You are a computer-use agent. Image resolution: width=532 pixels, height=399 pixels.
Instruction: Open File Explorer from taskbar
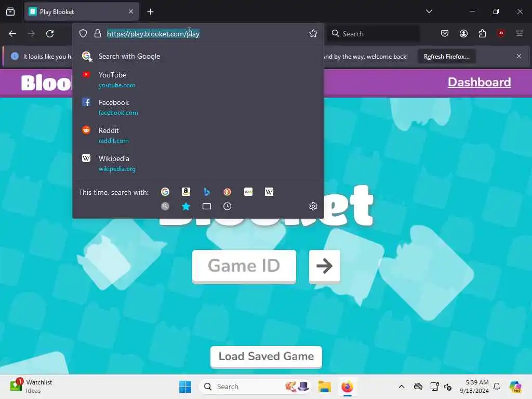(324, 387)
